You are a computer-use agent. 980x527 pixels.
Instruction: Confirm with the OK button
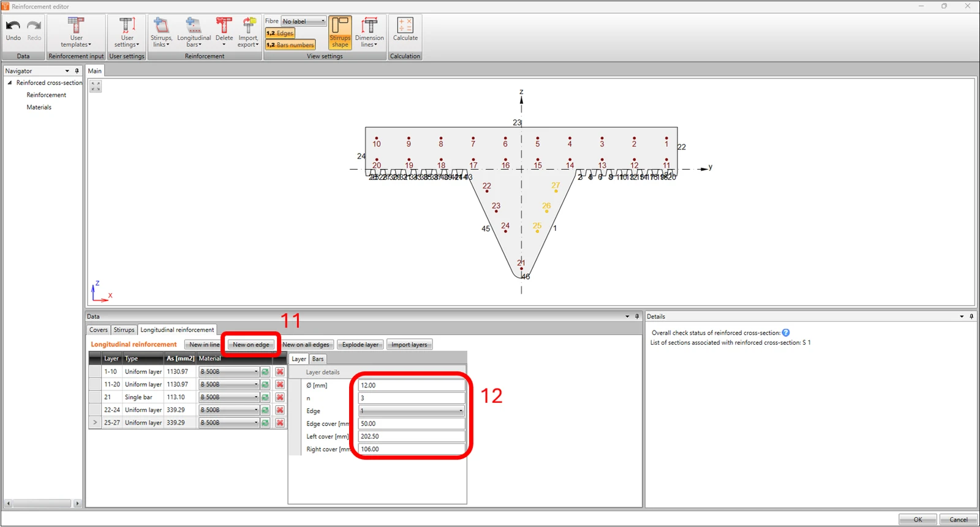pos(918,520)
